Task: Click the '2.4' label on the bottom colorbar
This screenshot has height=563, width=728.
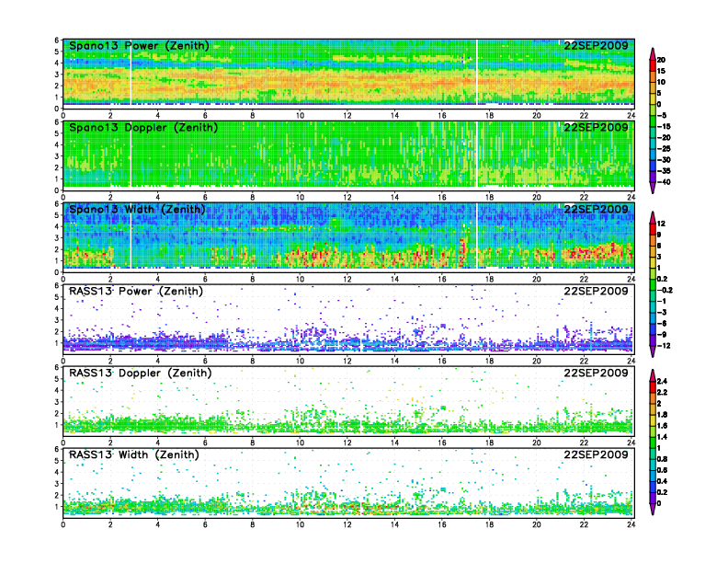Action: click(x=662, y=381)
